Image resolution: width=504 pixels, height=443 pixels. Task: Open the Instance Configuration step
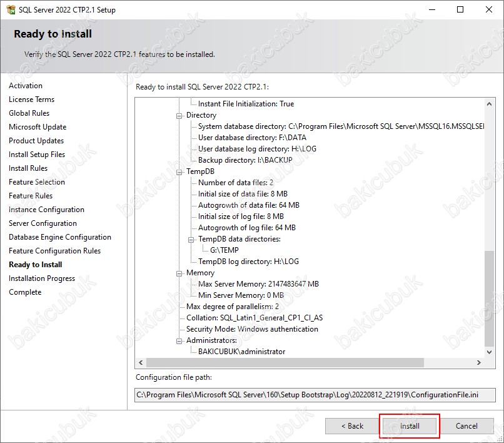click(47, 210)
